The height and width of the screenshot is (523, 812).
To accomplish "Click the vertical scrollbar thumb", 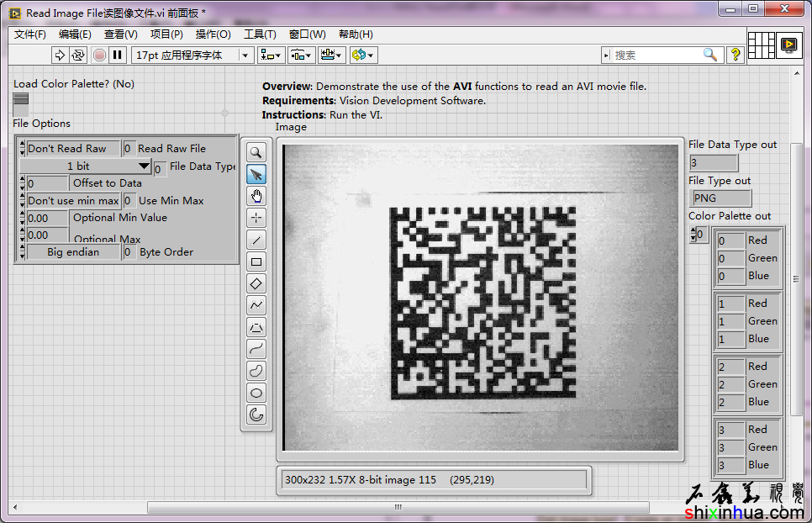I will coord(797,280).
